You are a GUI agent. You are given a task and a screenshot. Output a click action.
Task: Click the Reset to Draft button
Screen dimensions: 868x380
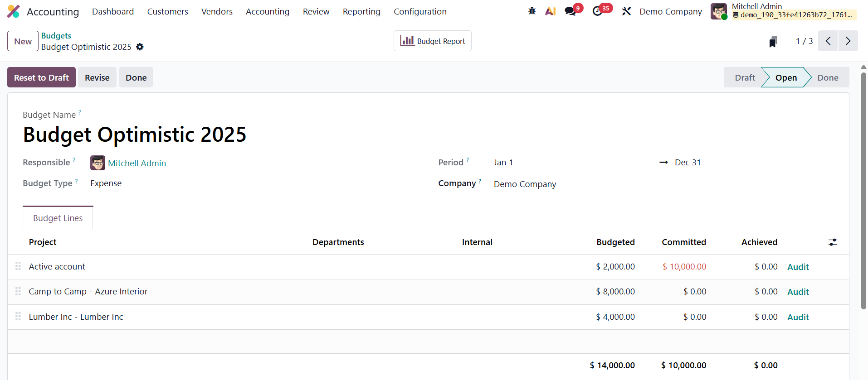coord(41,77)
